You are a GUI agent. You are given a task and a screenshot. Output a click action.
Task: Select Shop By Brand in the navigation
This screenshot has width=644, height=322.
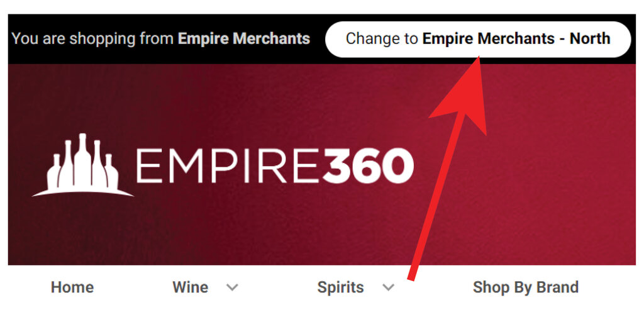tap(526, 287)
